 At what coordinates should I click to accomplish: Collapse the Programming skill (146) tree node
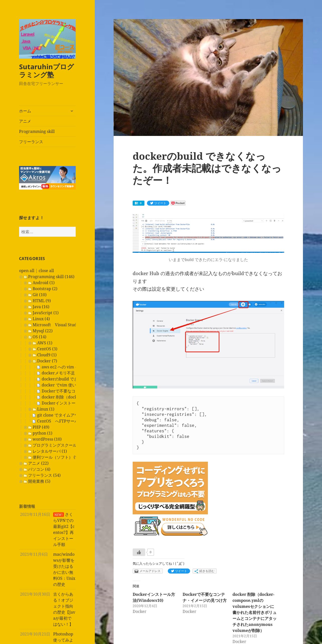pos(21,277)
